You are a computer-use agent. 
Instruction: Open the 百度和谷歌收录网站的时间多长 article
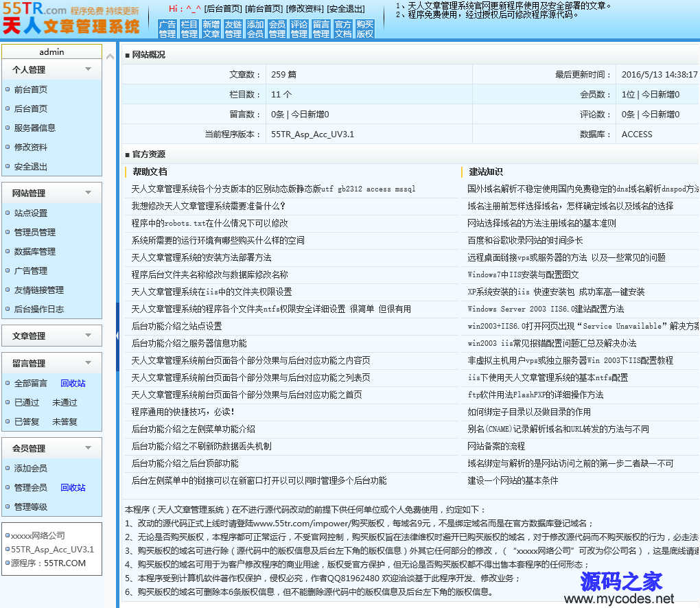point(525,240)
